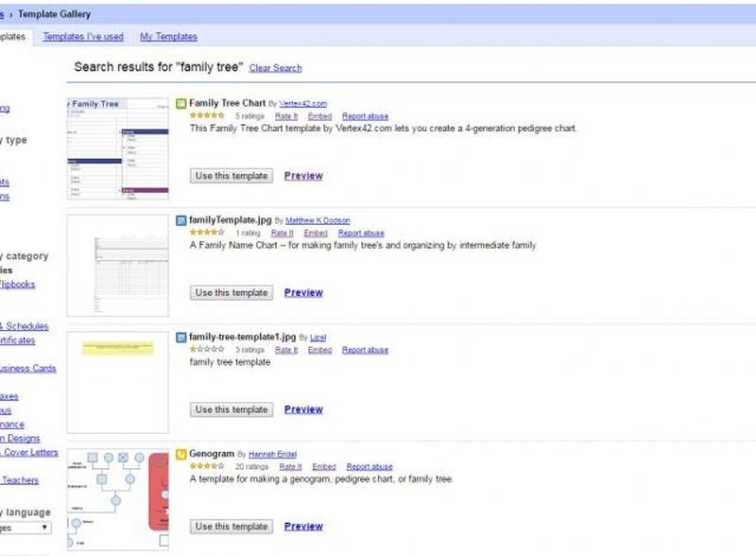Viewport: 756px width, 556px height.
Task: Preview the Genogram template
Action: pyautogui.click(x=302, y=527)
